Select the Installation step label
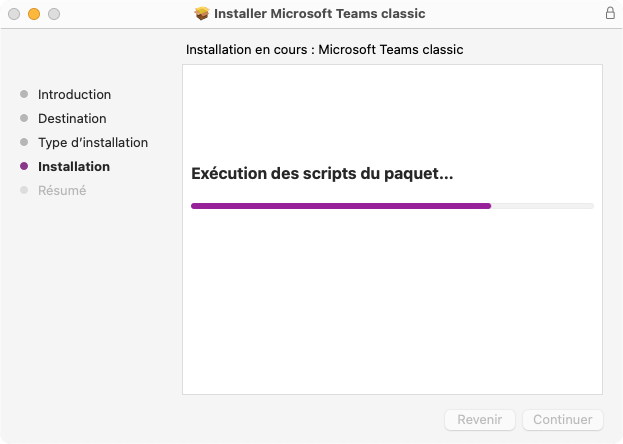 74,167
